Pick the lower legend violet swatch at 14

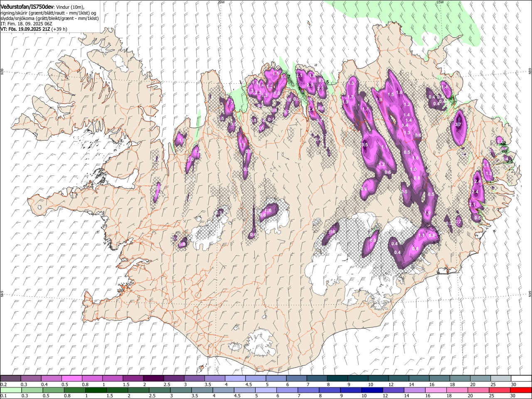pyautogui.click(x=414, y=390)
